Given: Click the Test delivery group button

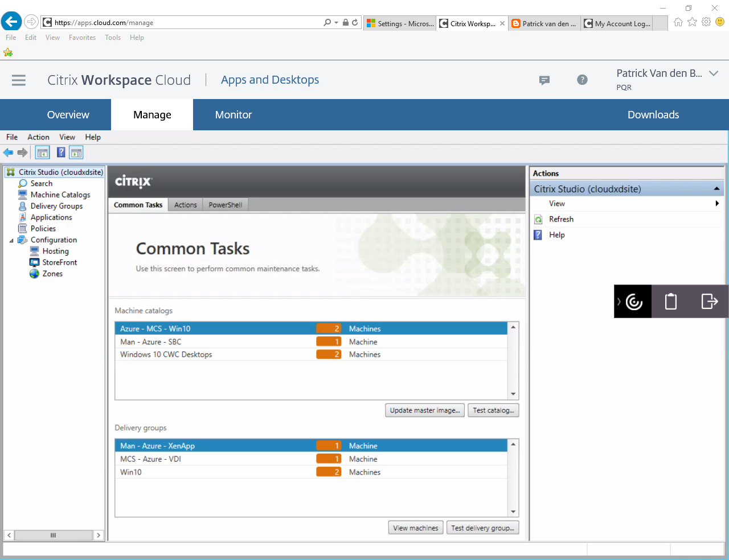Looking at the screenshot, I should [482, 528].
